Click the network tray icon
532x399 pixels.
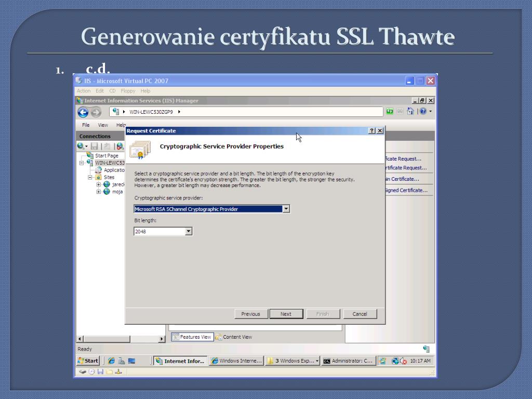pos(395,361)
